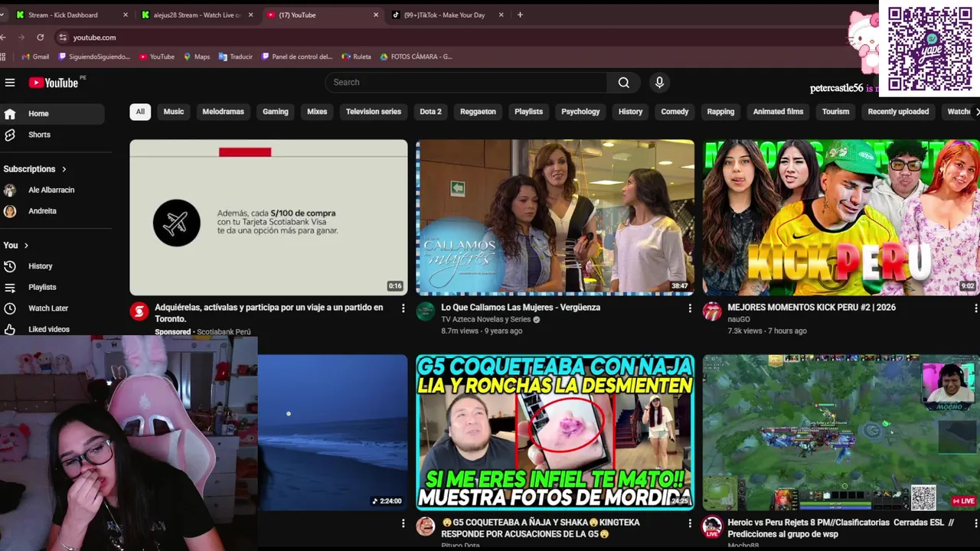Select the Television series chip
The image size is (980, 551).
[374, 112]
